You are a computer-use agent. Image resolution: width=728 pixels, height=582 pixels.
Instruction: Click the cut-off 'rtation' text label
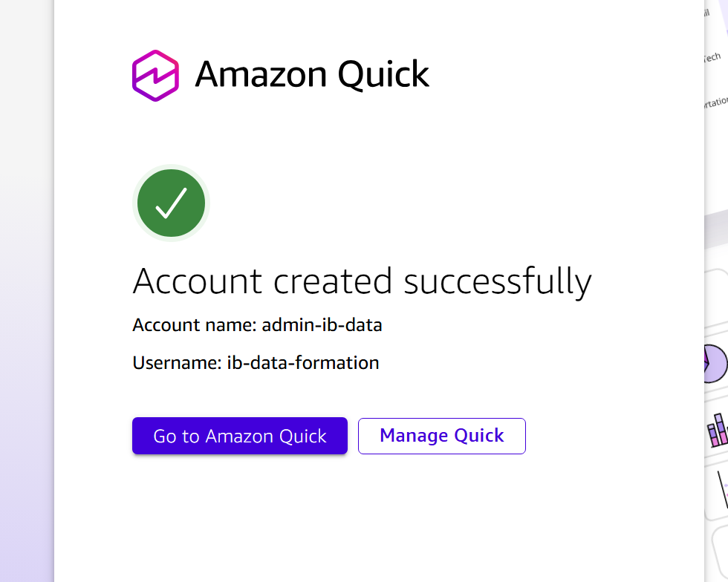tap(716, 102)
